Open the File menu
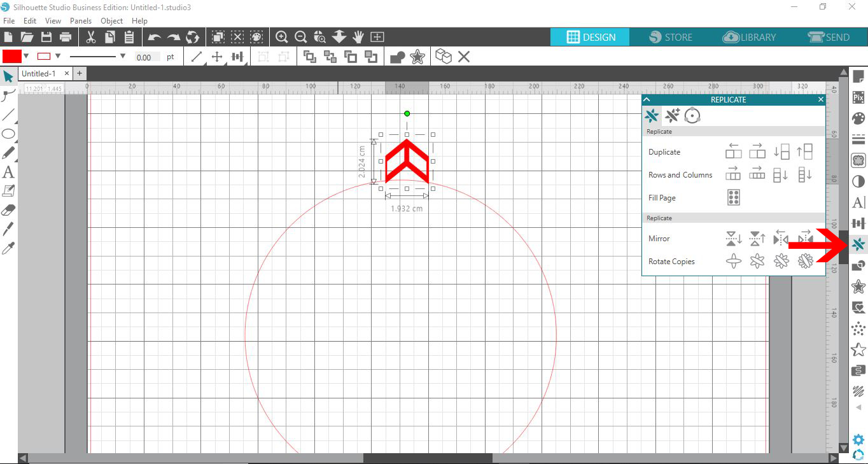 [x=9, y=21]
